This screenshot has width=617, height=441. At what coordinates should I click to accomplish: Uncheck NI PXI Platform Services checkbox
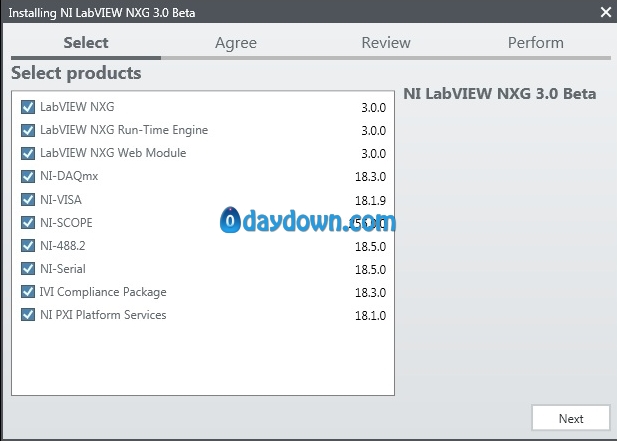click(28, 315)
